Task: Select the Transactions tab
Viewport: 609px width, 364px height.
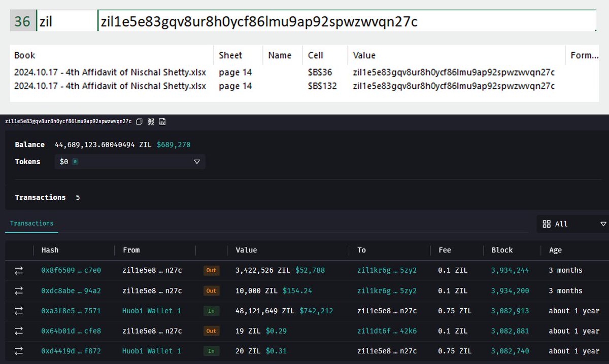Action: [x=31, y=223]
